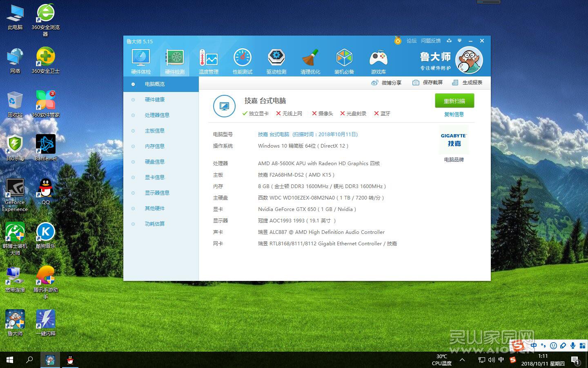Open QQ penguin desktop icon
The image size is (588, 368).
click(46, 192)
